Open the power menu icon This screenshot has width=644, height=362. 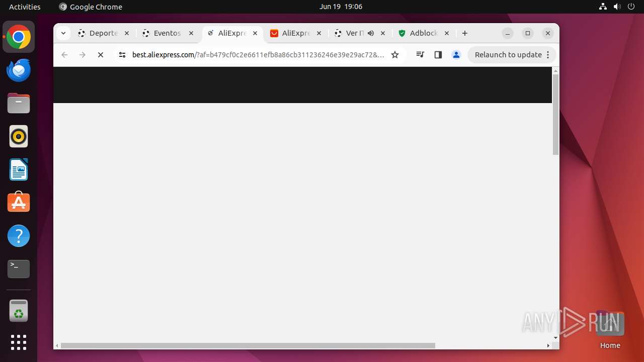pyautogui.click(x=631, y=7)
